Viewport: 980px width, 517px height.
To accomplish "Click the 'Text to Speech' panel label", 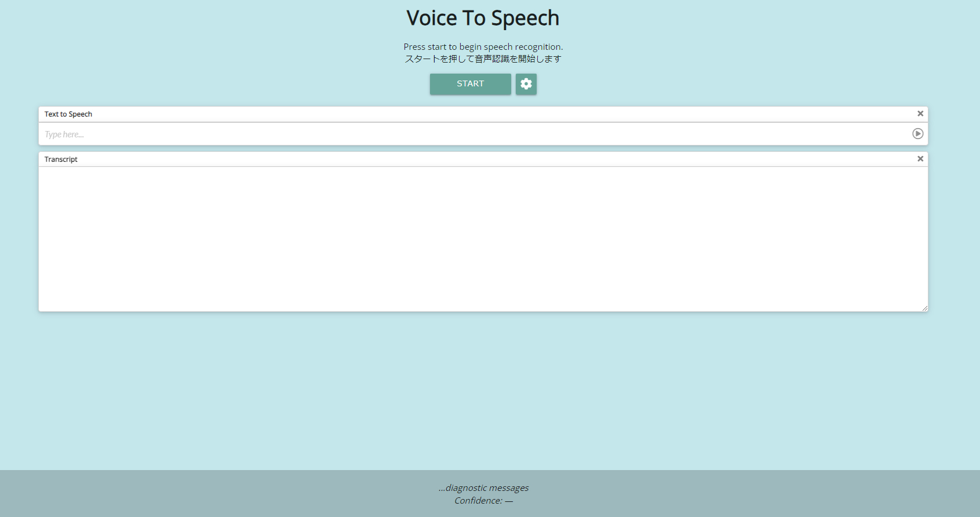I will [x=68, y=114].
